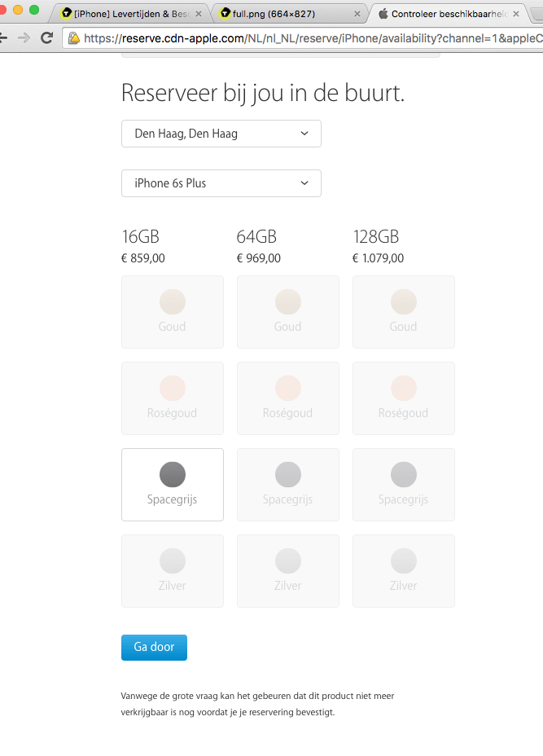Close the Controleer beschikbaarheid tab
Screen dimensions: 543x756
516,14
